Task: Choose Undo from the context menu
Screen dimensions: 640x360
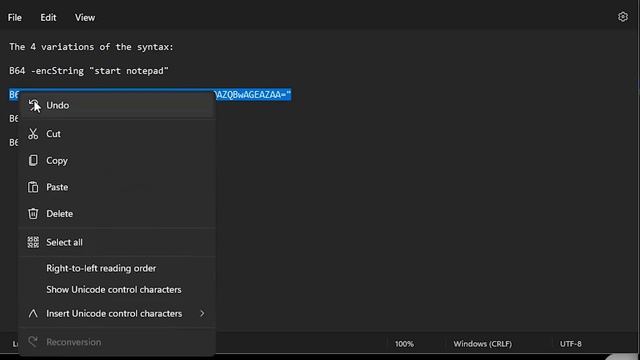Action: 117,105
